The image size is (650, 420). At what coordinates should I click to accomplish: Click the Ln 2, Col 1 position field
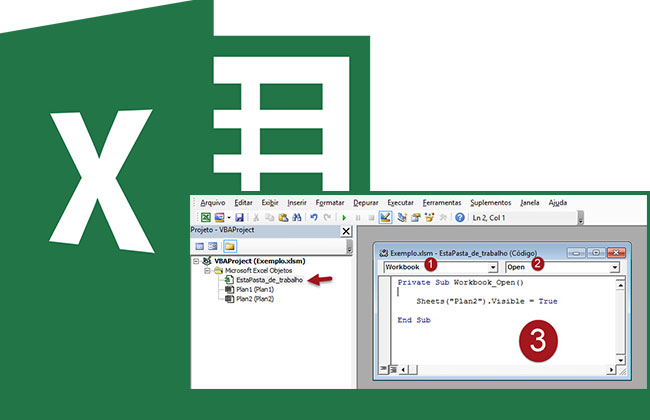[523, 218]
